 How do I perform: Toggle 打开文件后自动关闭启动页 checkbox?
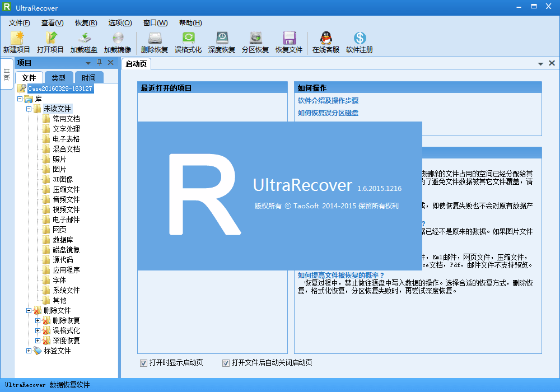pos(226,363)
